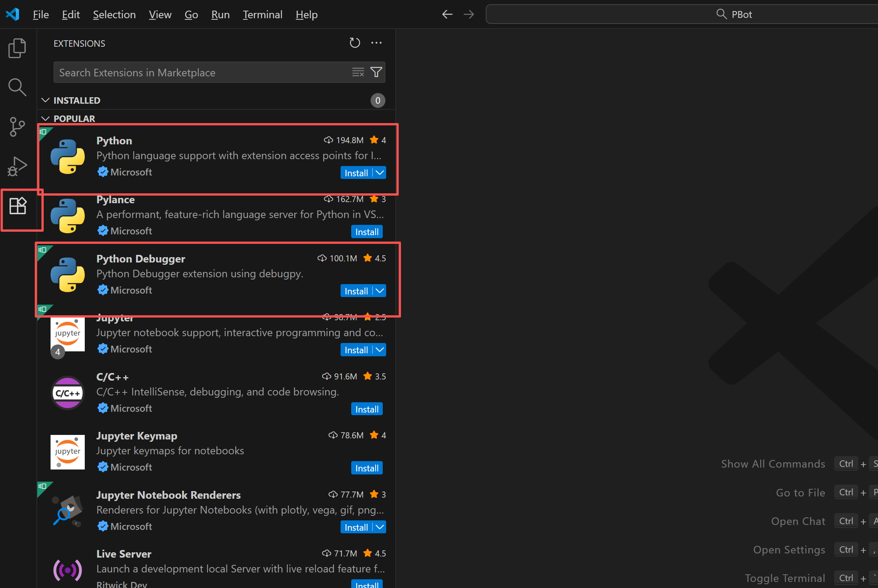
Task: Install the Pylance extension
Action: 366,232
